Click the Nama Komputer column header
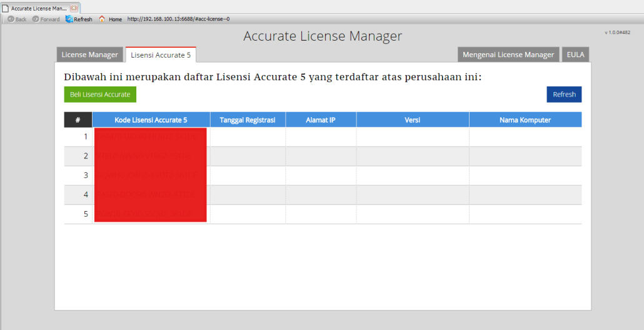Viewport: 644px width, 330px height. [525, 120]
